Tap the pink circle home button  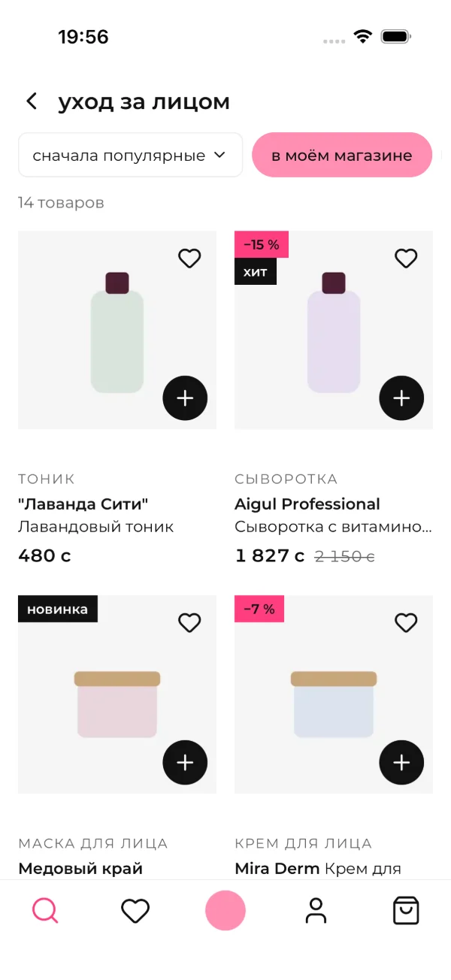(x=225, y=911)
